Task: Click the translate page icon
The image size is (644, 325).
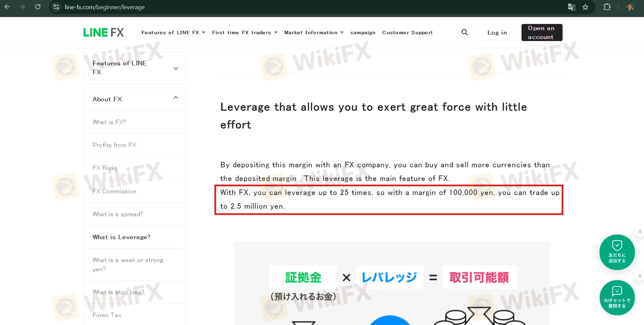Action: pos(571,7)
